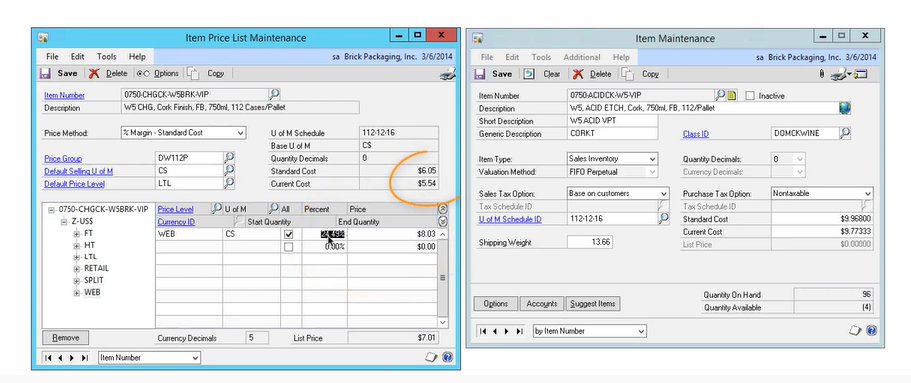Open Default Price Level lookup magnifier

click(x=229, y=183)
